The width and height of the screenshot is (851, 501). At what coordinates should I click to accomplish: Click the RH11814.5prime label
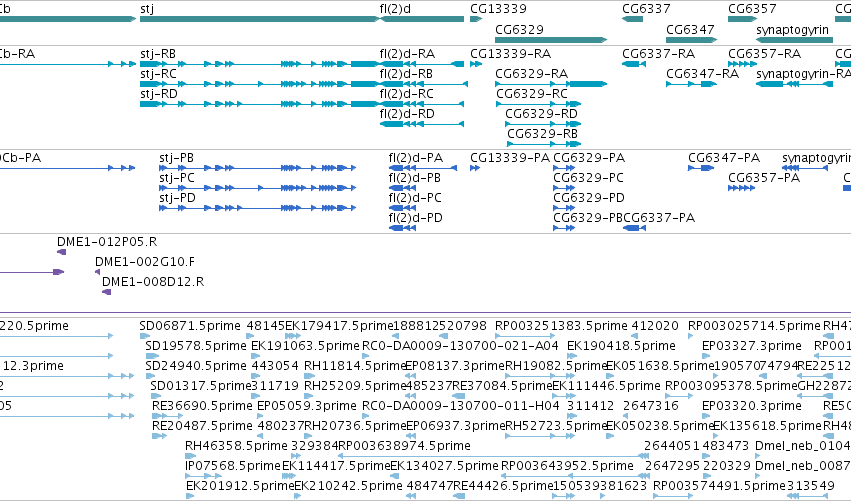click(x=355, y=366)
